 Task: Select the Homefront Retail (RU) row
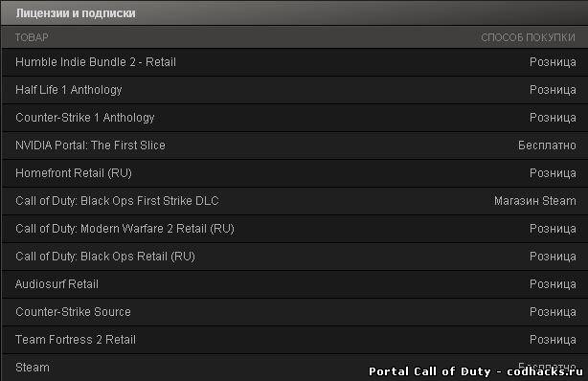[295, 173]
